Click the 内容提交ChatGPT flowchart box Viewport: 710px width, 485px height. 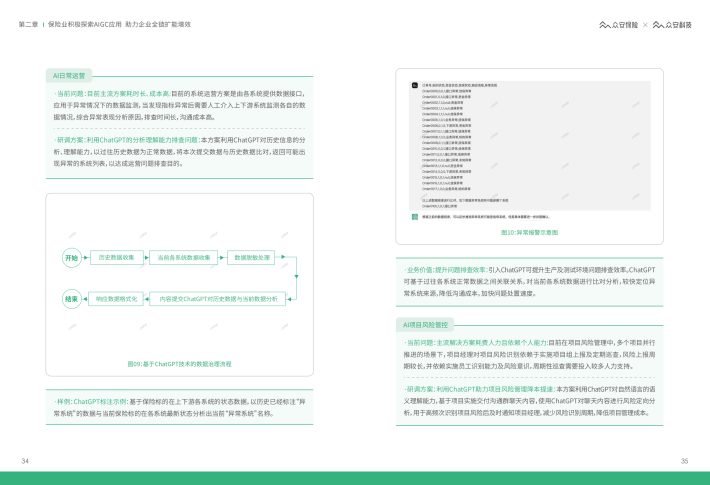(x=217, y=298)
